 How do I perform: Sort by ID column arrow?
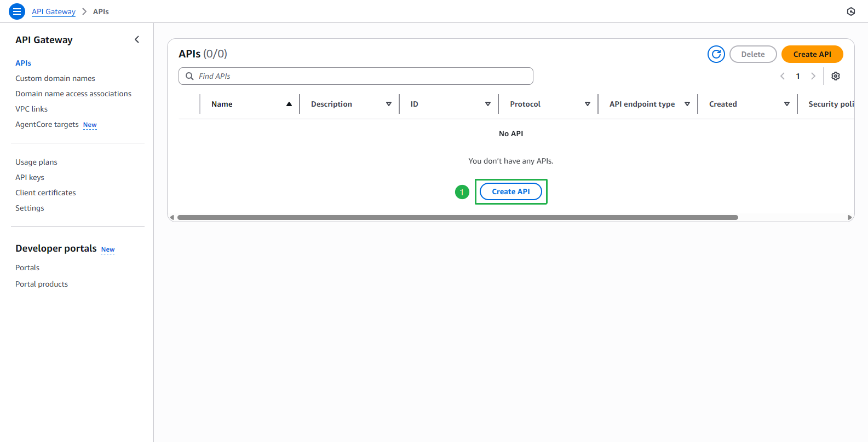coord(488,104)
